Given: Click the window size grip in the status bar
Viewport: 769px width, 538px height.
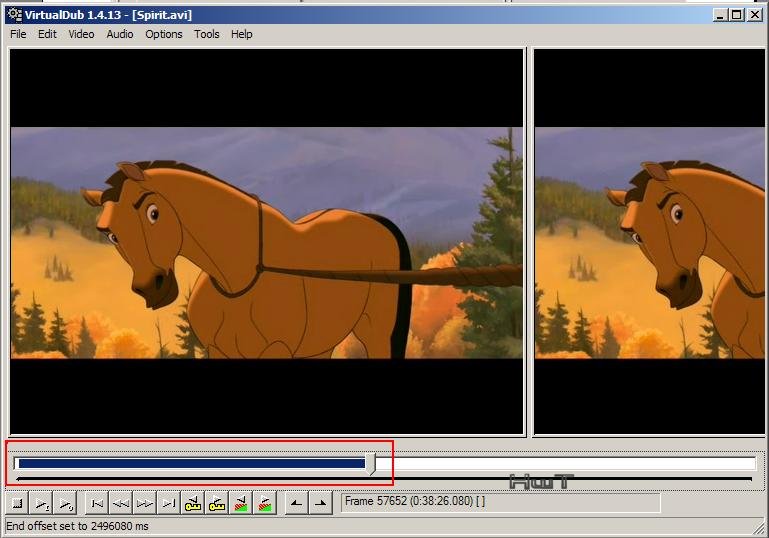Looking at the screenshot, I should tap(760, 528).
